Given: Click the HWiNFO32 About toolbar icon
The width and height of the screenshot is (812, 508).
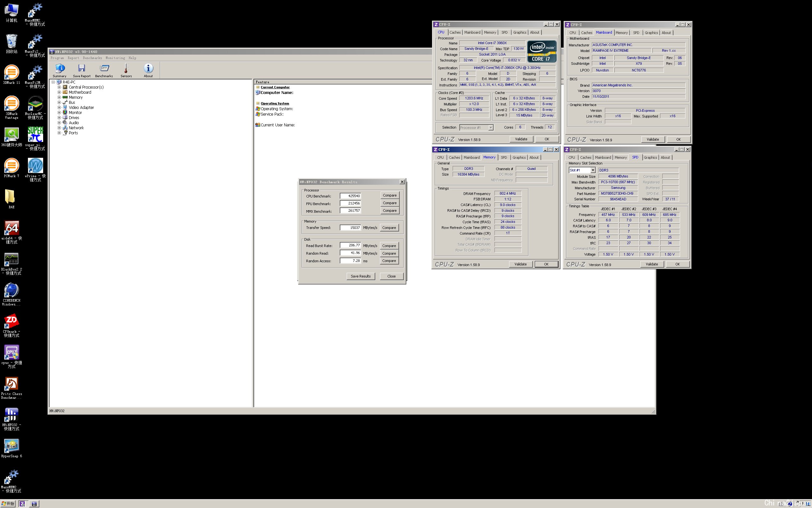Looking at the screenshot, I should click(148, 70).
